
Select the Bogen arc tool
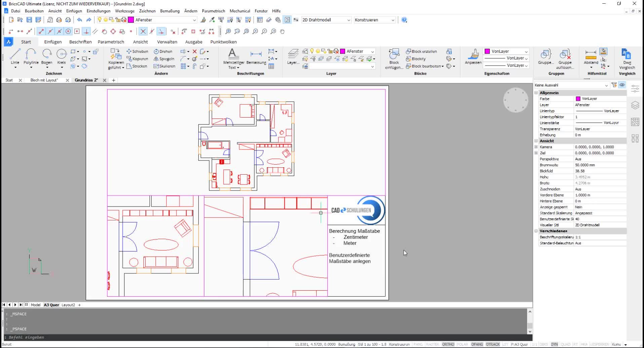47,56
